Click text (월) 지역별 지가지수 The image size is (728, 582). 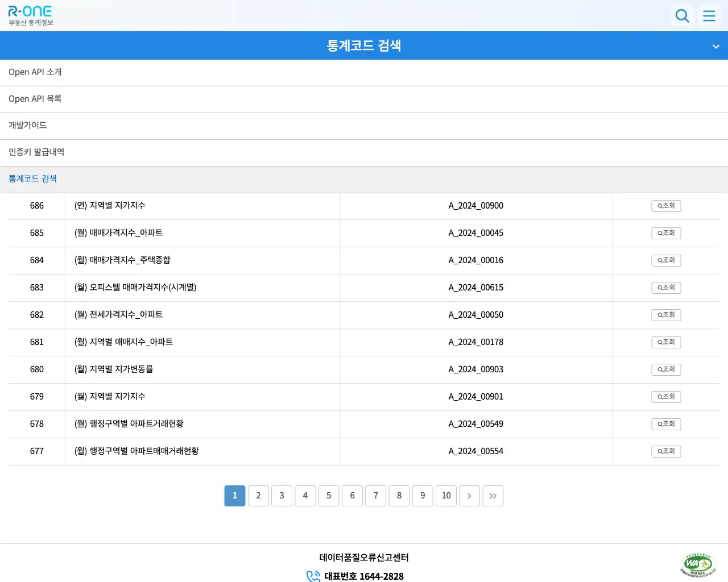(x=110, y=397)
